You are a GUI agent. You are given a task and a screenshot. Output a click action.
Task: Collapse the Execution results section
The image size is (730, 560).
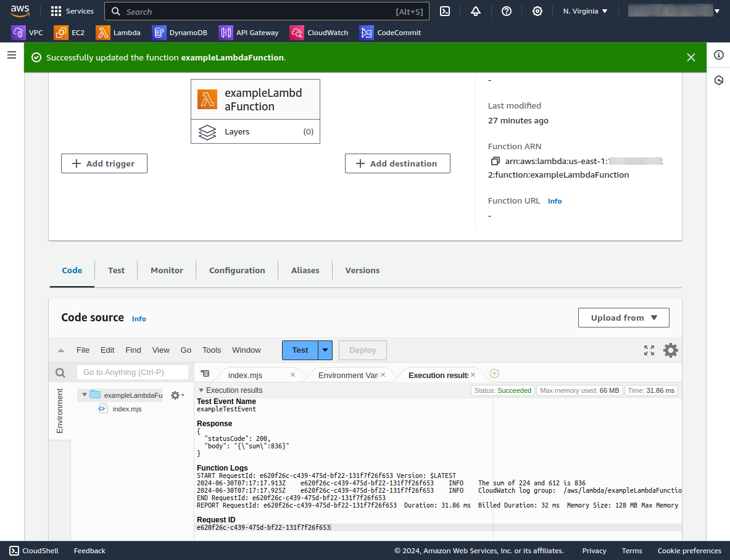[x=201, y=390]
